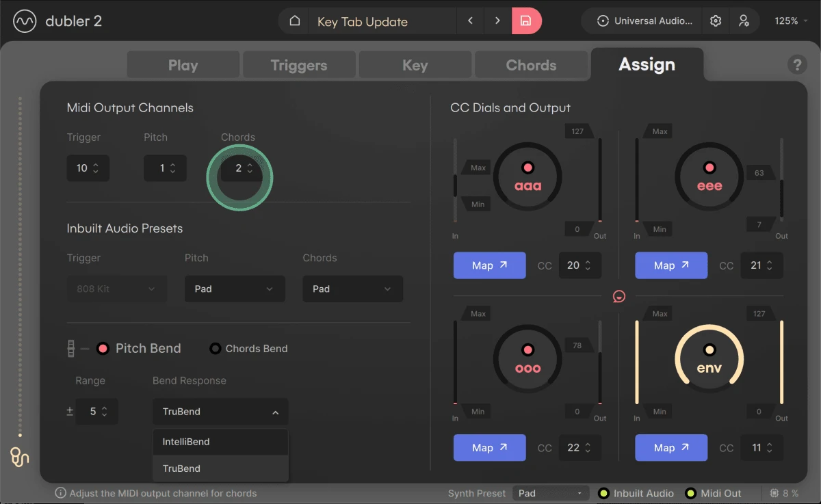Click the Trigger MIDI channel stepper 10
This screenshot has height=504, width=821.
click(x=88, y=168)
